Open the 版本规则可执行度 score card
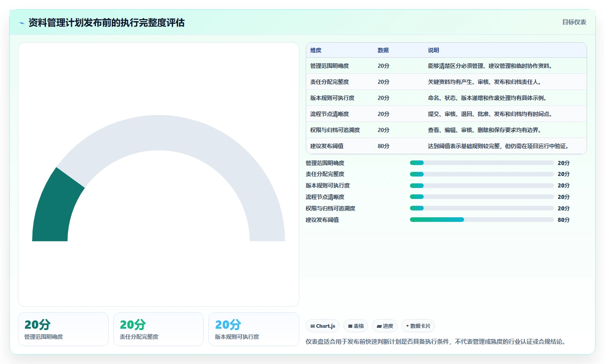The image size is (605, 364). [x=254, y=329]
